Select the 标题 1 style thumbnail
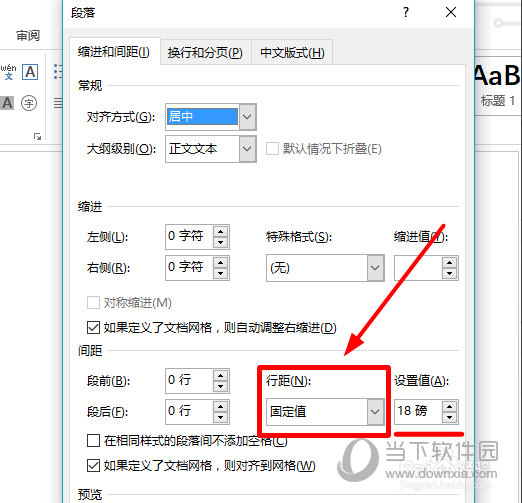The width and height of the screenshot is (522, 503). click(x=498, y=87)
